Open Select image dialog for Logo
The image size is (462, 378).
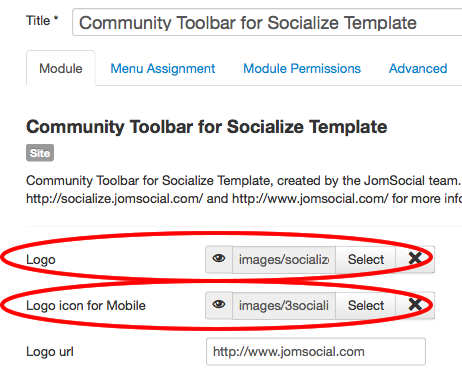366,259
